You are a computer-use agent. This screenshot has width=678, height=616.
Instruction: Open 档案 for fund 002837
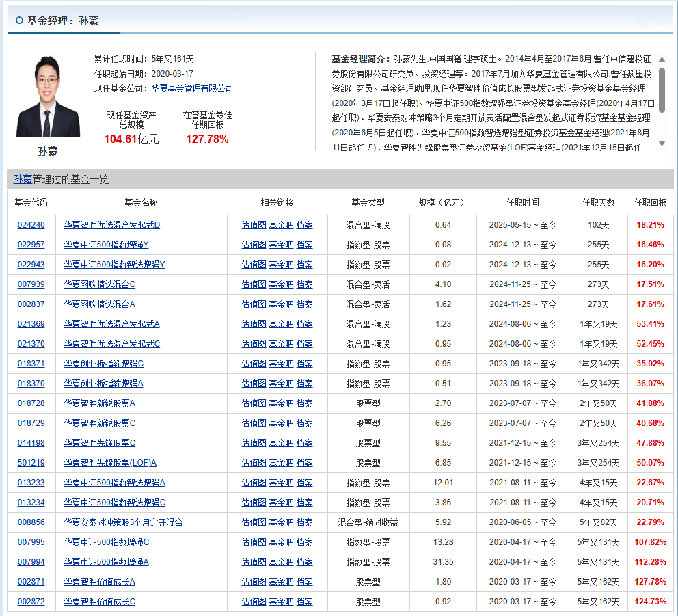pyautogui.click(x=304, y=304)
